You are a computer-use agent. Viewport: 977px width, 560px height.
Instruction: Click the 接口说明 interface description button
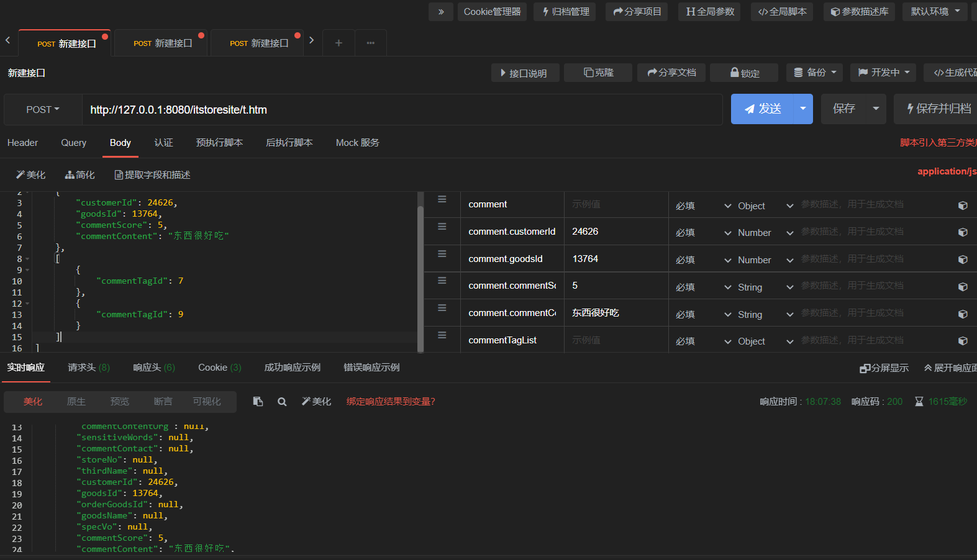[525, 73]
